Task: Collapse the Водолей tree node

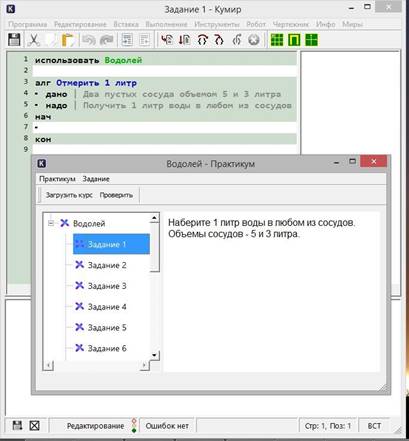Action: [x=51, y=223]
